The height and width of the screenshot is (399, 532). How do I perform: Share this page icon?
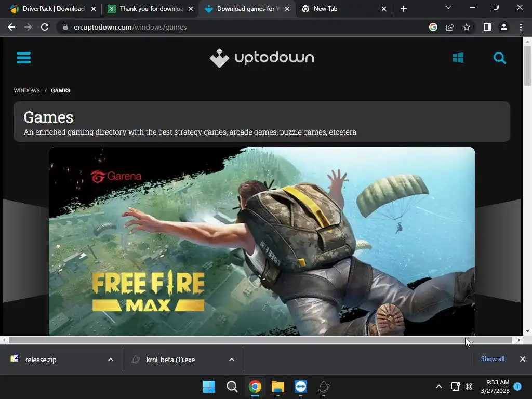point(450,27)
